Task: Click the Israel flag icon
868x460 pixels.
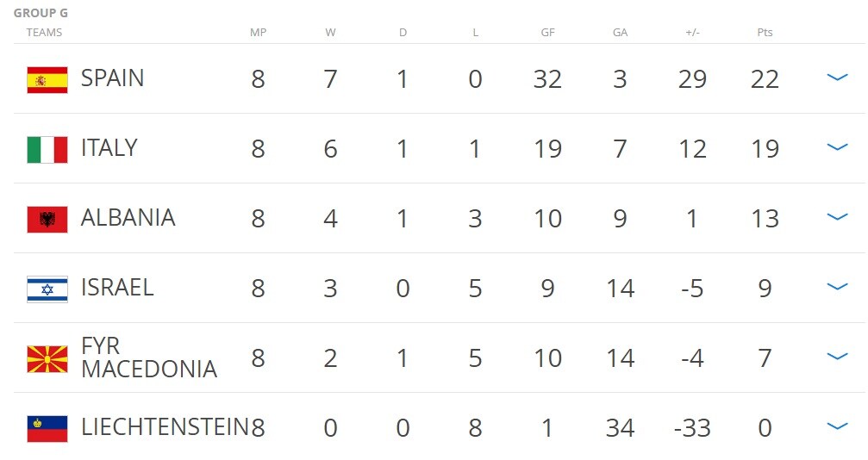Action: coord(47,289)
